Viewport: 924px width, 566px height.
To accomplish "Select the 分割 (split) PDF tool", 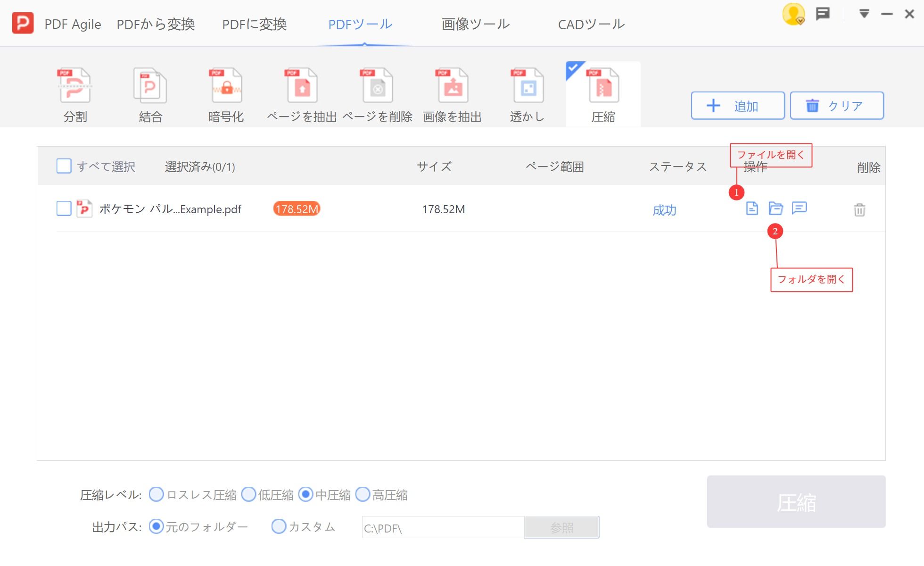I will (74, 92).
